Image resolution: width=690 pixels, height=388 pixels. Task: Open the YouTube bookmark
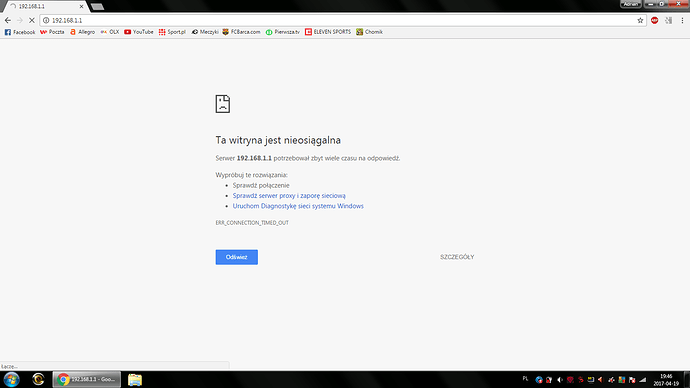(x=139, y=32)
